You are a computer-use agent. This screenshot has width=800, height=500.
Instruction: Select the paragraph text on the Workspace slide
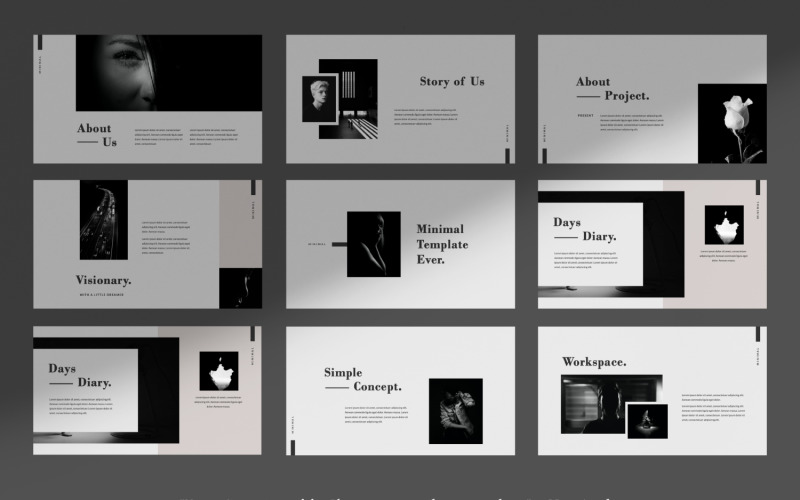click(x=714, y=404)
